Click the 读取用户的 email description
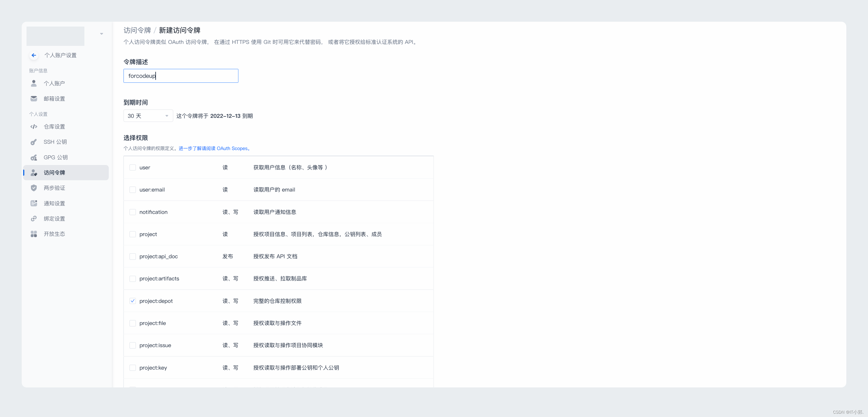868x417 pixels. tap(274, 189)
